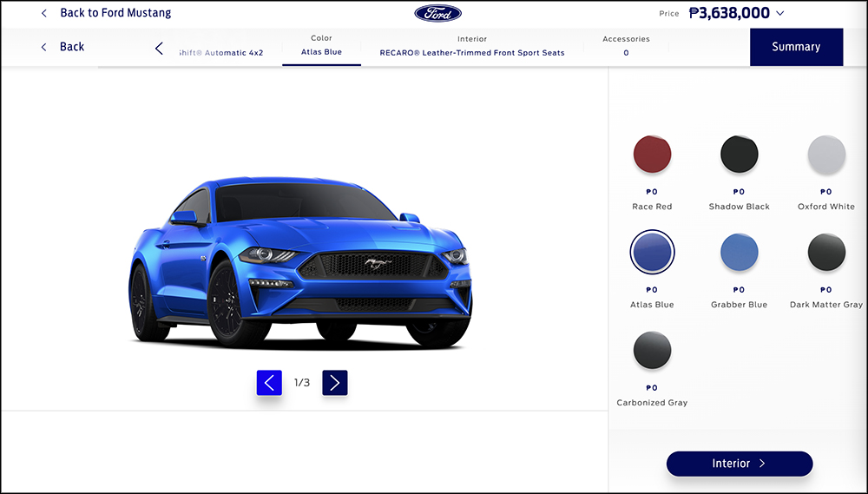Screen dimensions: 868x494
Task: Select Atlas Blue color swatch
Action: coord(652,252)
